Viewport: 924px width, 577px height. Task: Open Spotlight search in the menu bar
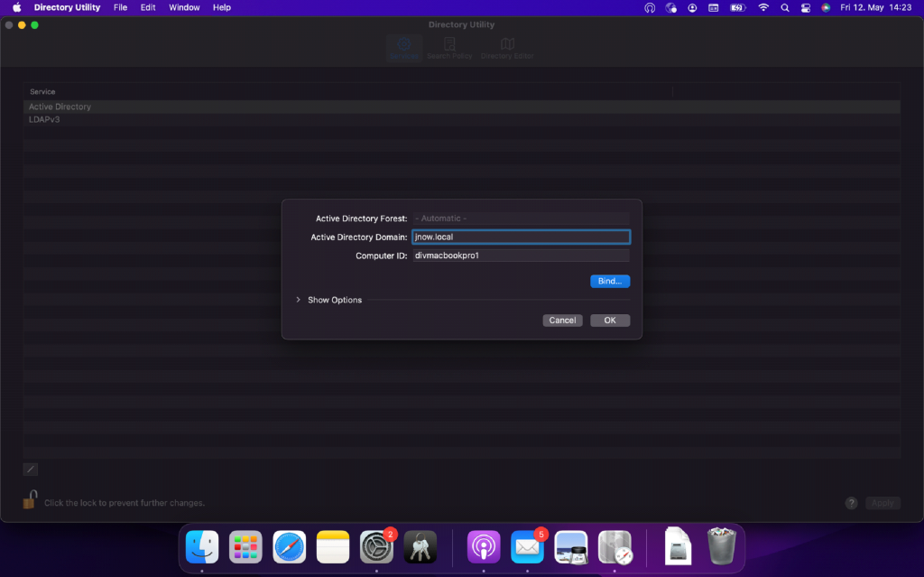coord(784,7)
